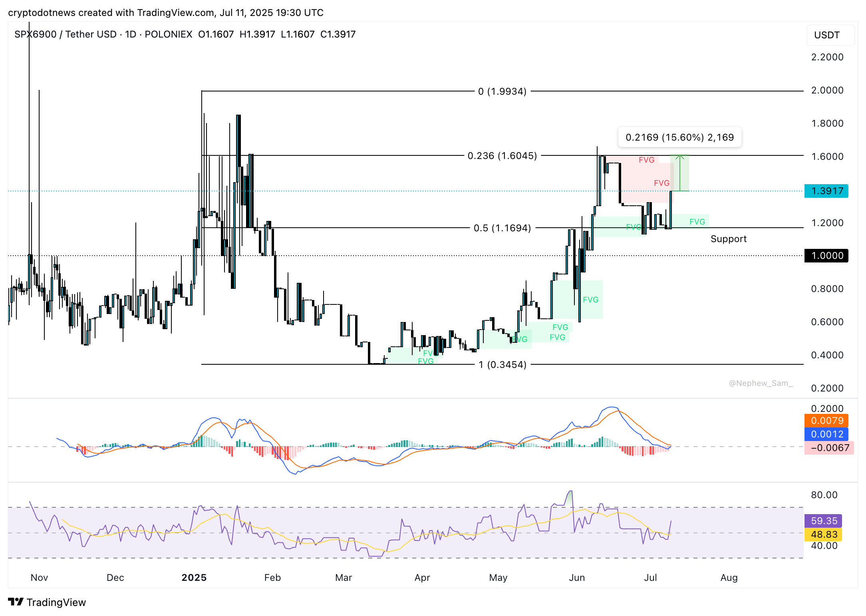Click the 2025 year label on time axis
866x616 pixels.
(x=194, y=578)
